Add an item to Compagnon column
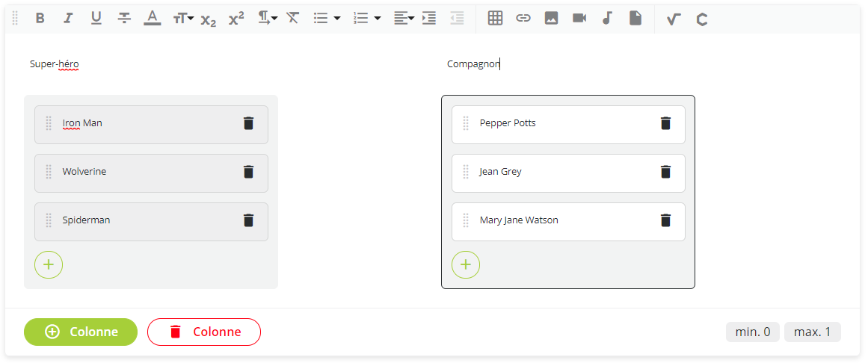 tap(466, 264)
